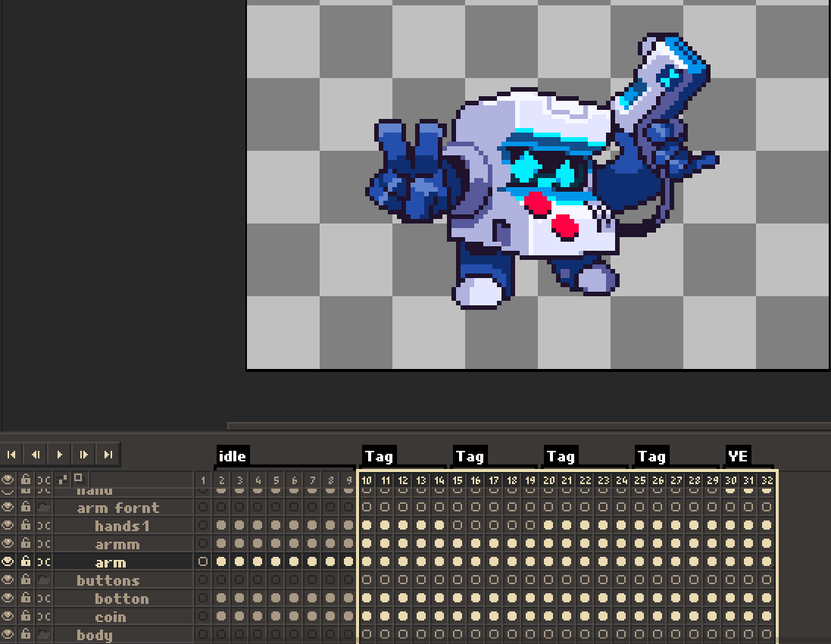Jump to first frame button

tap(11, 455)
